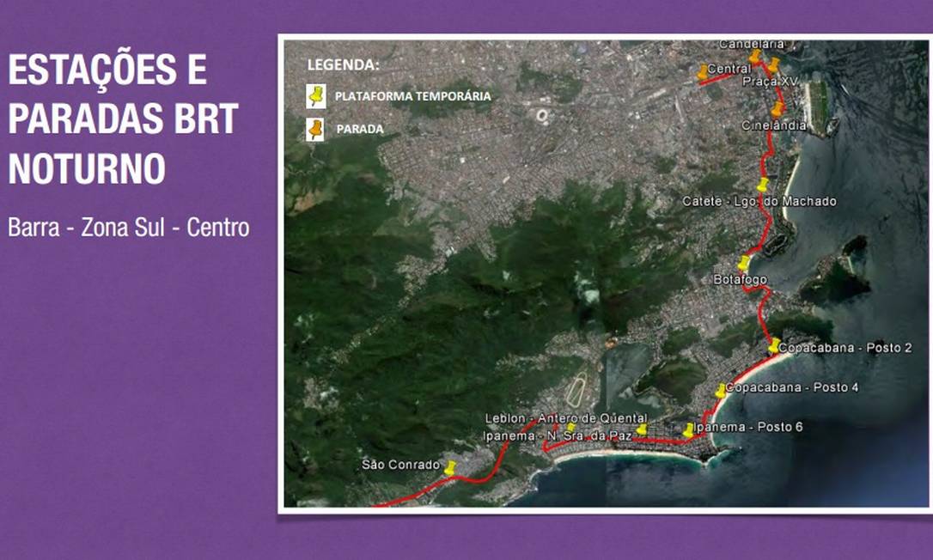This screenshot has width=933, height=560.
Task: Click the Estações e Paradas BRT Noturno title
Action: click(x=123, y=119)
